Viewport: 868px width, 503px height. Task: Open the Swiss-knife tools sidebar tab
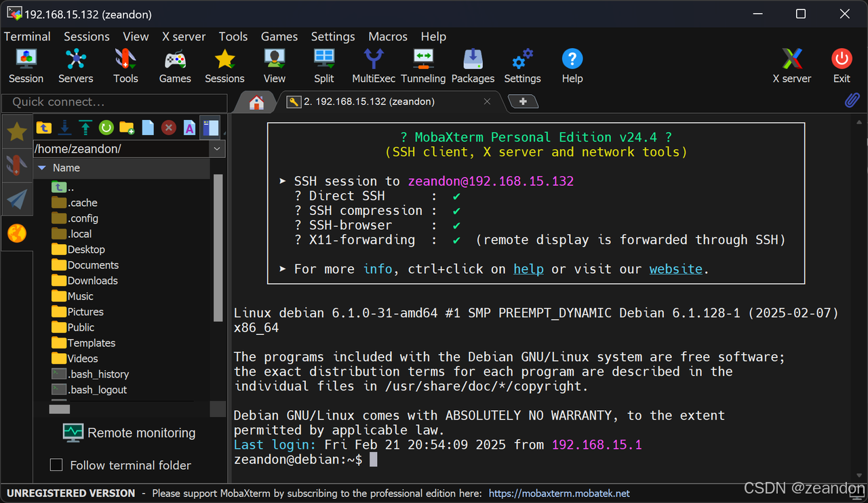pyautogui.click(x=17, y=165)
